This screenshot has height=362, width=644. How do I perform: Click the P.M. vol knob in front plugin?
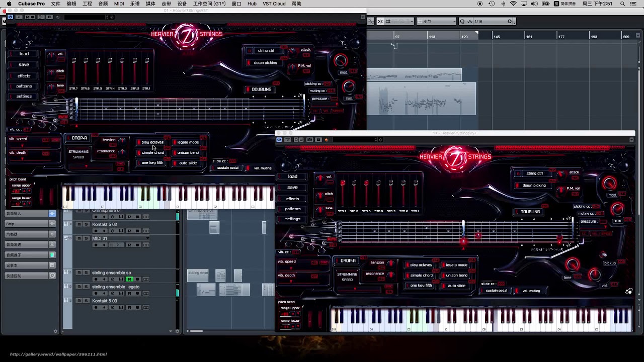point(560,190)
